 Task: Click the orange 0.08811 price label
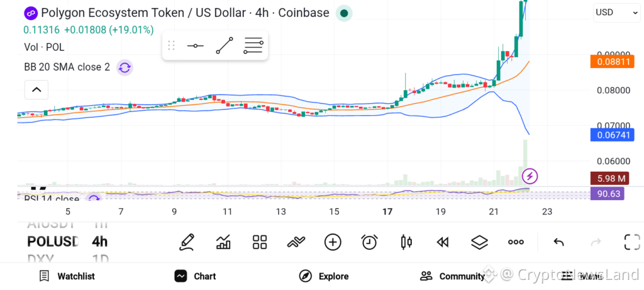coord(612,62)
